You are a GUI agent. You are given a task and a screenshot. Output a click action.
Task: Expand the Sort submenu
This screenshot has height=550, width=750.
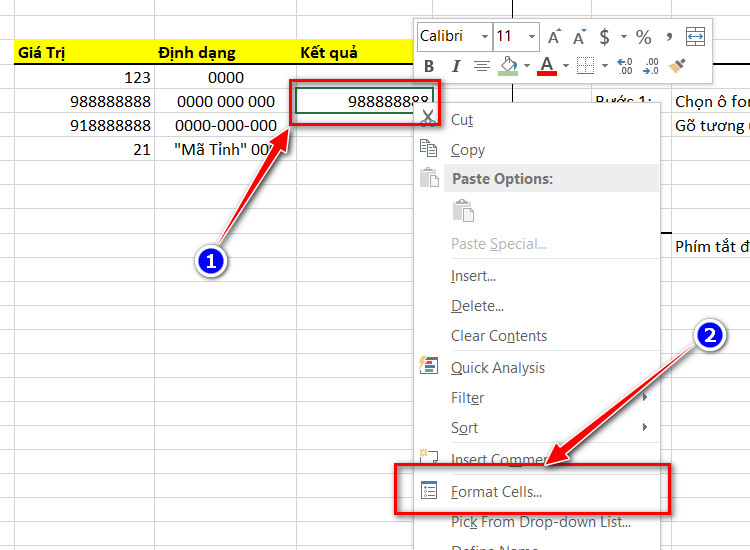538,428
